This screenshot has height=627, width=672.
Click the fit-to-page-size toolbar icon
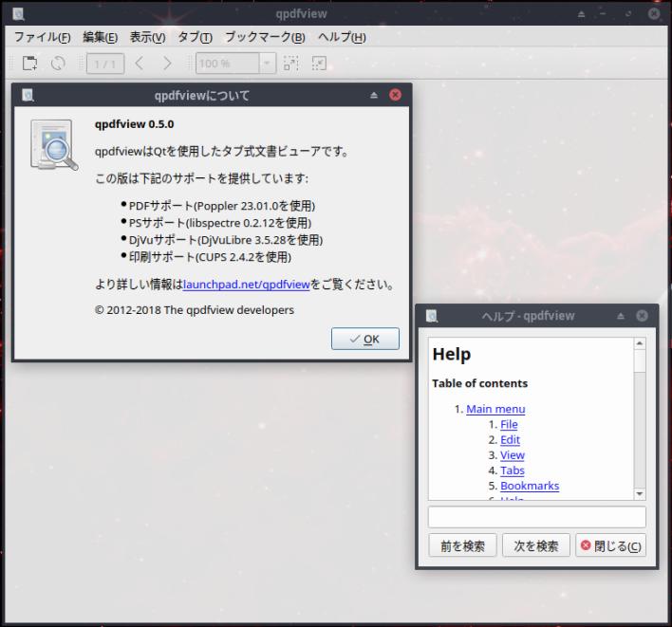click(319, 64)
